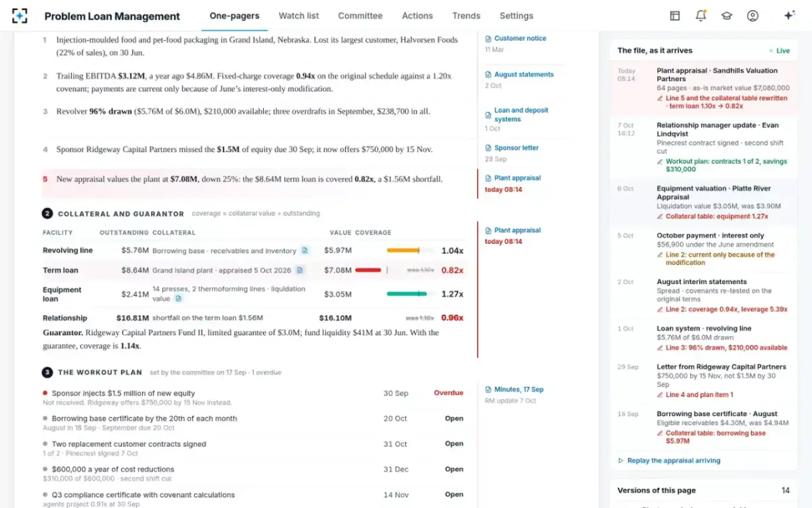The height and width of the screenshot is (508, 812).
Task: Click the Overdue status on sponsor equity item
Action: click(x=449, y=393)
